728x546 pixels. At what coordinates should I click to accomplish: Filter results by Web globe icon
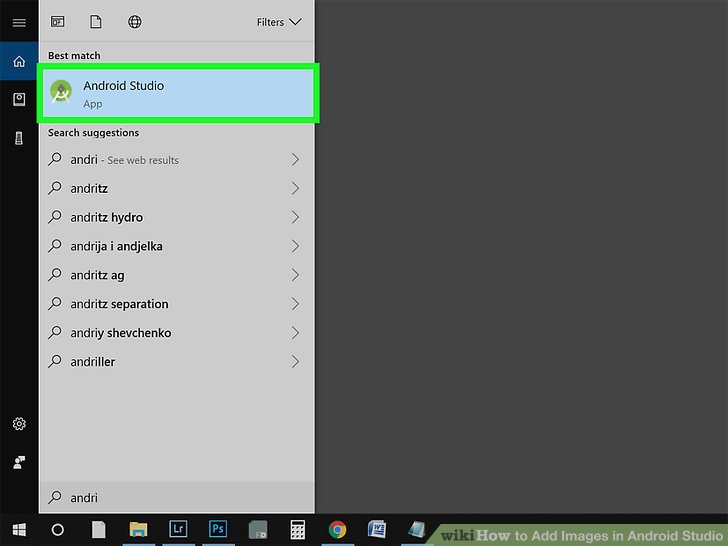135,22
